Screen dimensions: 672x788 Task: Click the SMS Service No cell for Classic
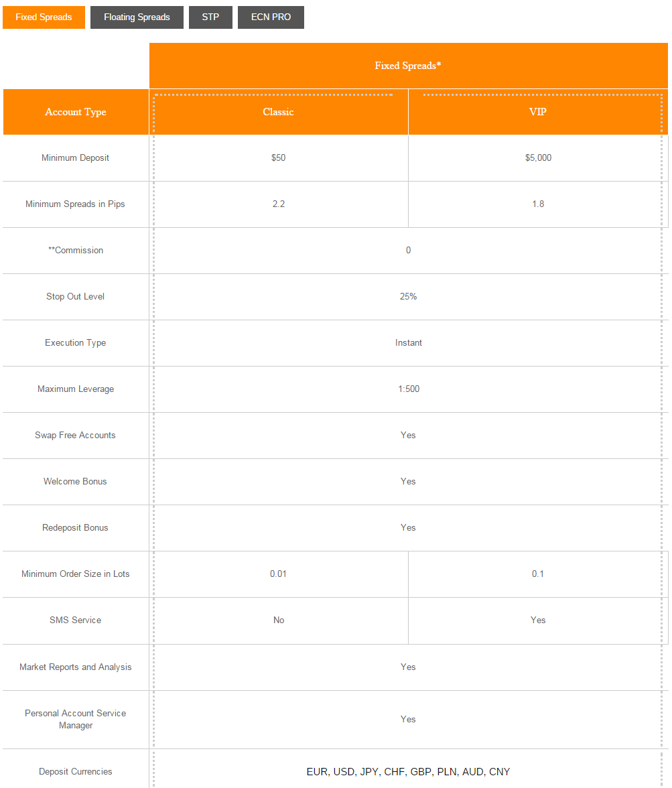point(278,620)
